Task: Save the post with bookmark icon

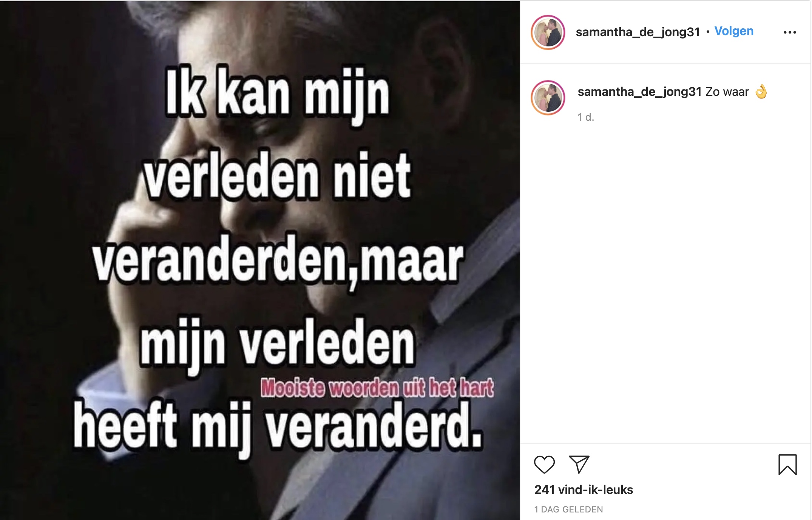Action: 787,465
